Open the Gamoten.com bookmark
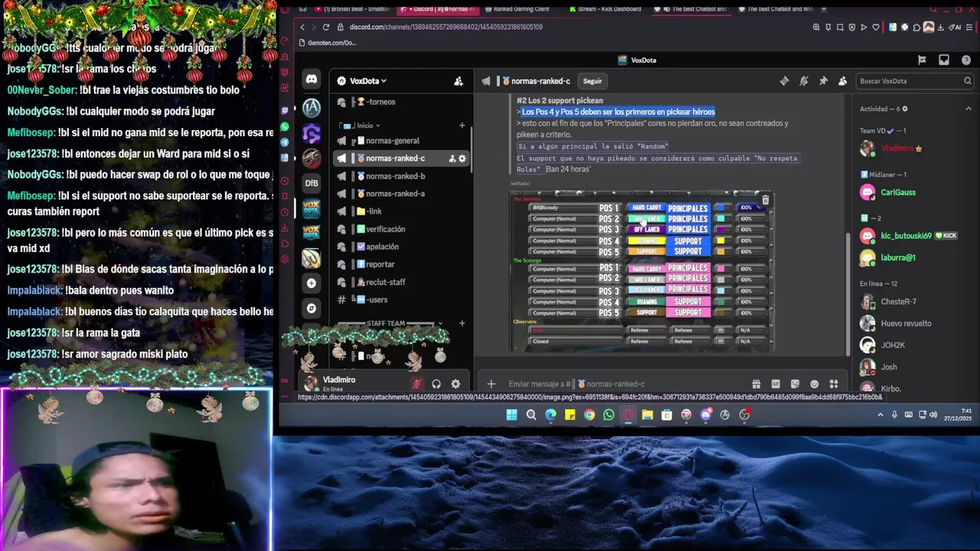Image resolution: width=980 pixels, height=551 pixels. tap(328, 43)
